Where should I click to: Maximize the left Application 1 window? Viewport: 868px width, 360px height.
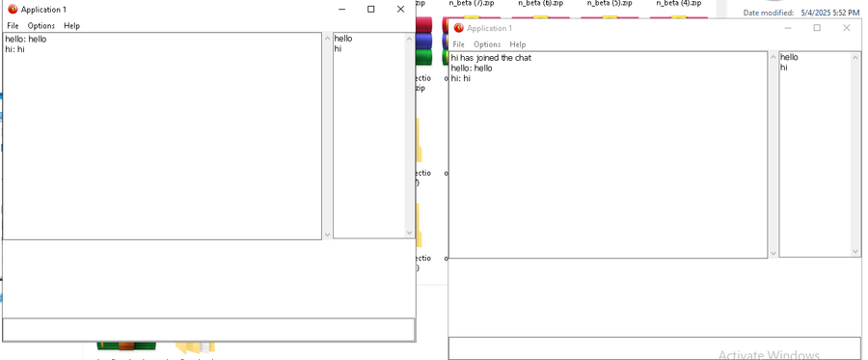click(371, 9)
